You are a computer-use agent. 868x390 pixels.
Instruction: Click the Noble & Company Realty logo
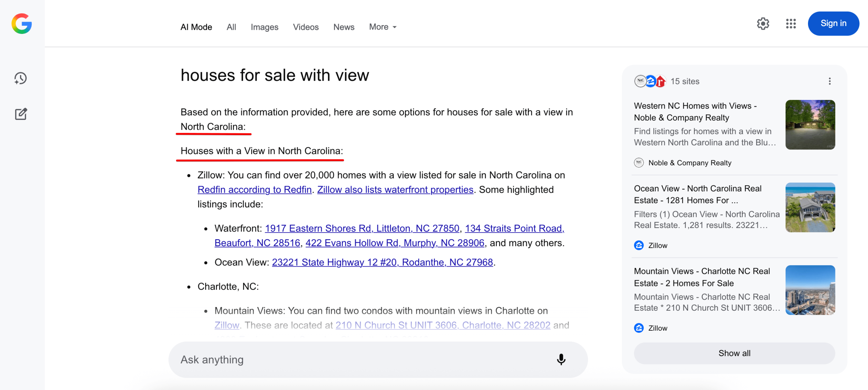point(639,163)
